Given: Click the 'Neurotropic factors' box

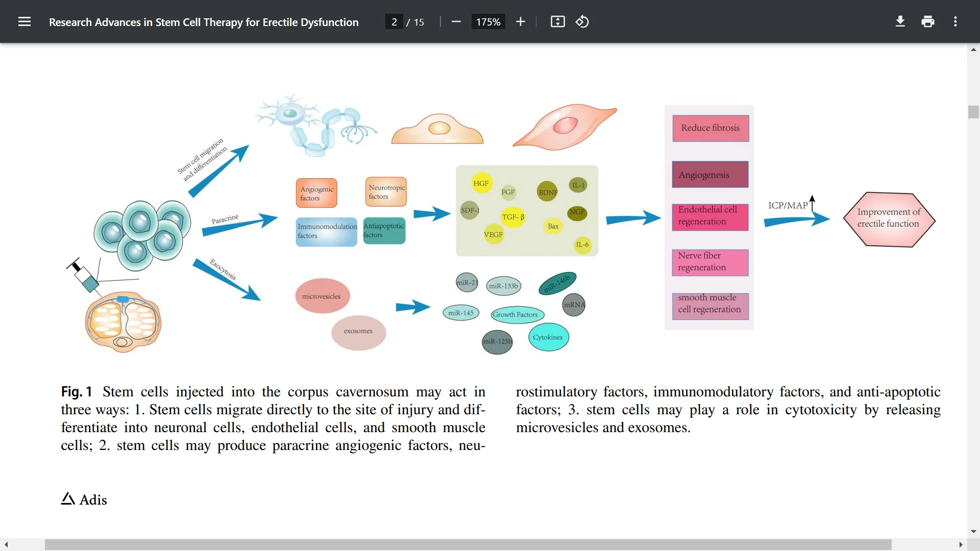Looking at the screenshot, I should click(386, 192).
